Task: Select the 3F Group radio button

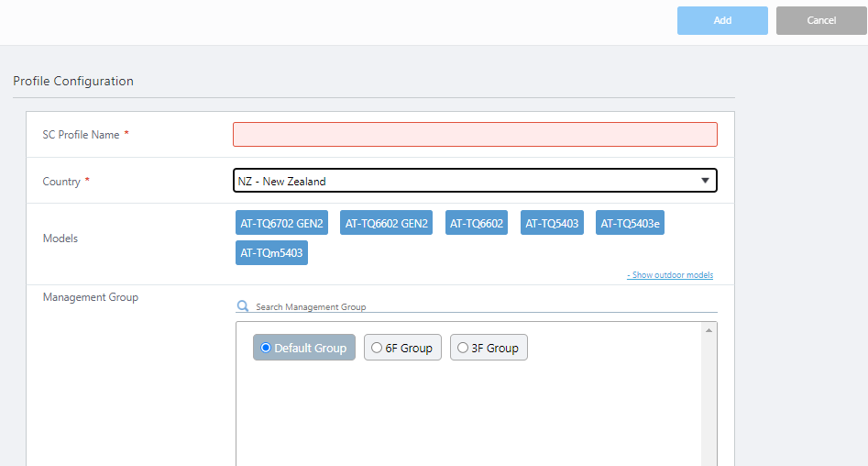Action: click(463, 348)
